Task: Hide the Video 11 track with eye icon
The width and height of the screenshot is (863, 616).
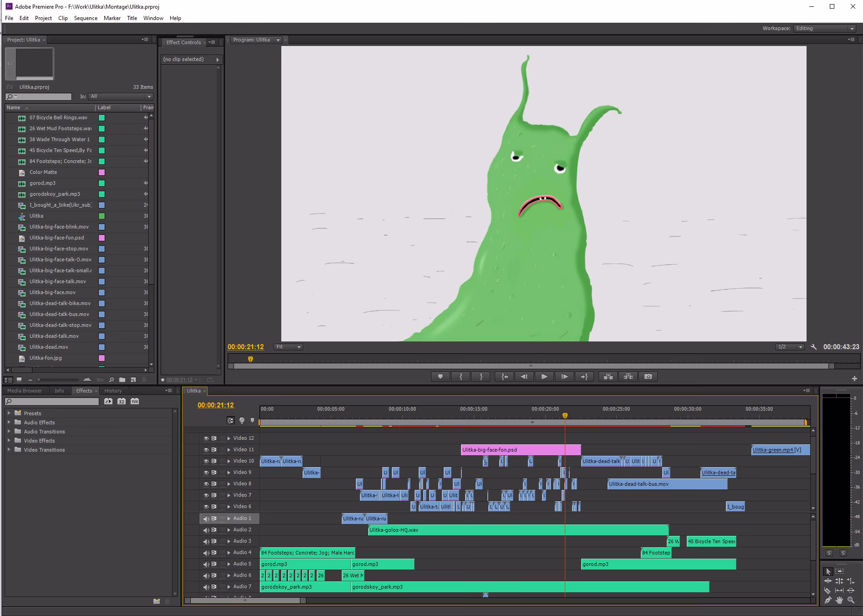Action: click(x=206, y=449)
